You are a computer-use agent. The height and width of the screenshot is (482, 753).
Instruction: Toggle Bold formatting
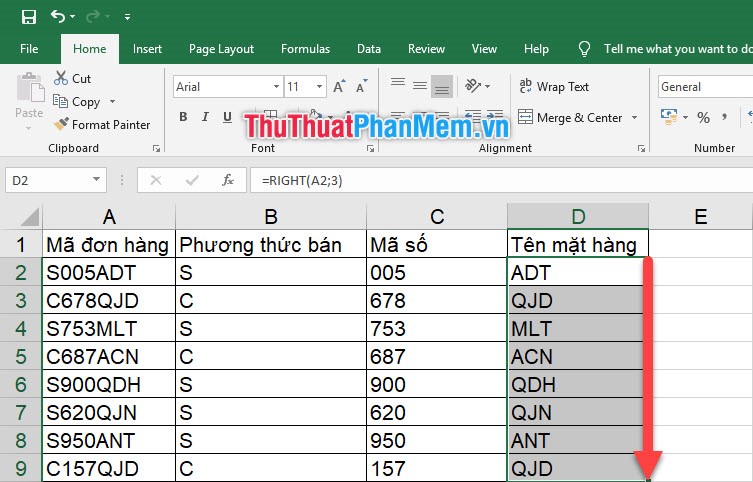tap(183, 117)
